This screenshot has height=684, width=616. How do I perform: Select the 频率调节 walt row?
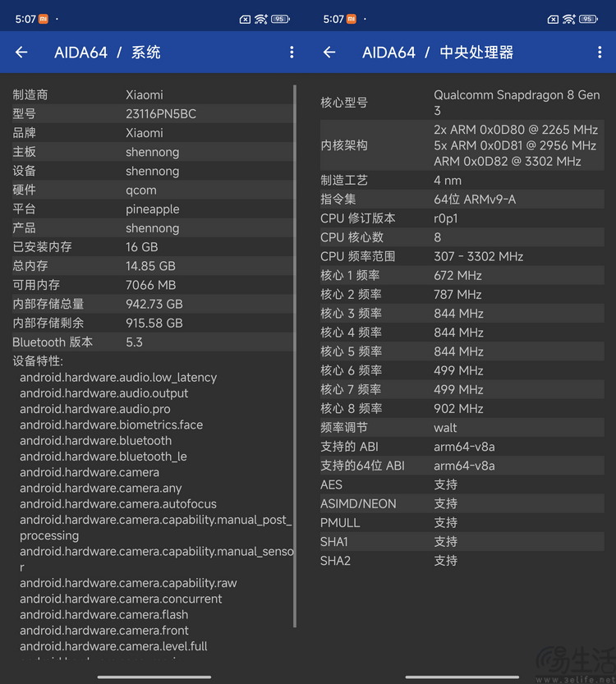click(x=462, y=428)
